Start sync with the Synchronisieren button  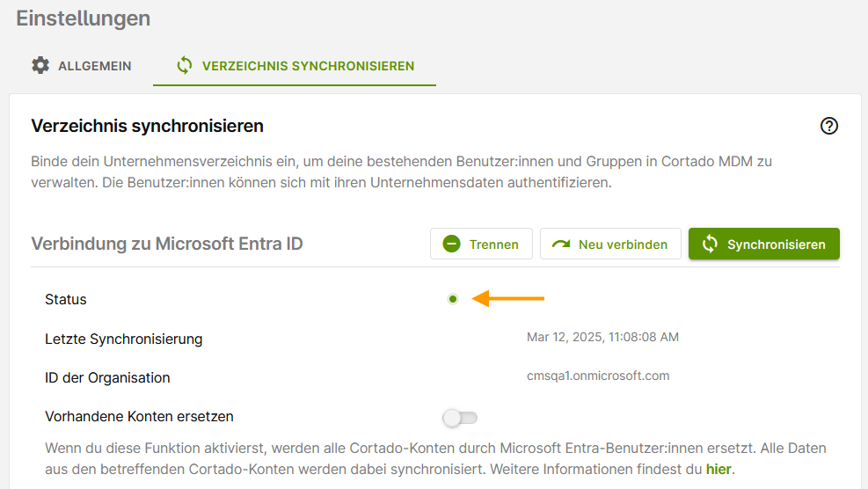tap(764, 244)
